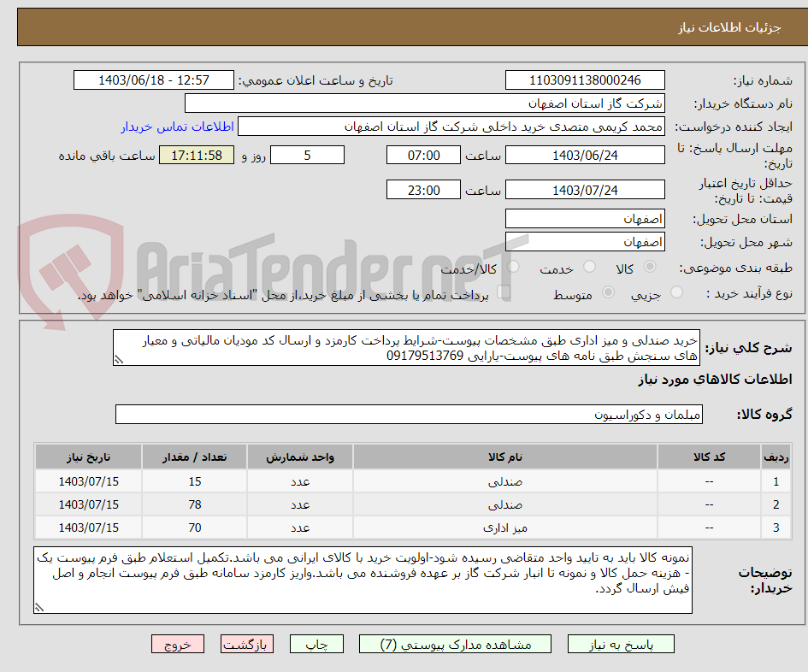Click the request creator name field
Screen dimensions: 808x672
[451, 127]
